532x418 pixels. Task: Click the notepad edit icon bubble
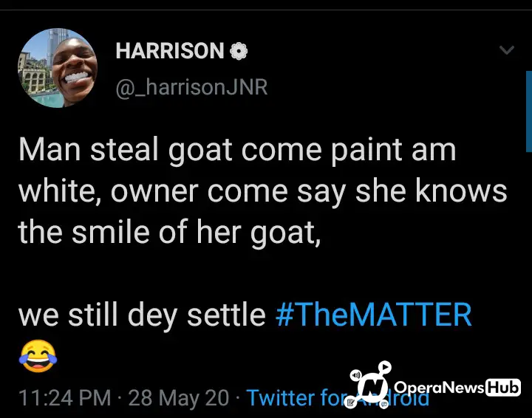tap(350, 402)
